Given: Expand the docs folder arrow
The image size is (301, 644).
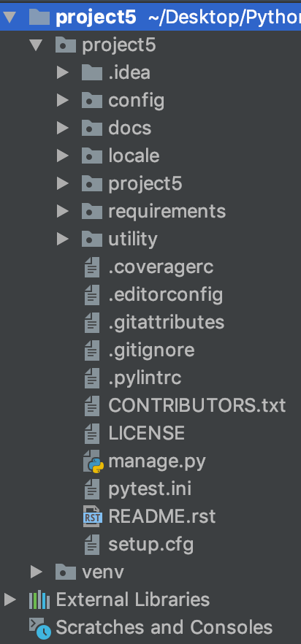Looking at the screenshot, I should pos(63,129).
